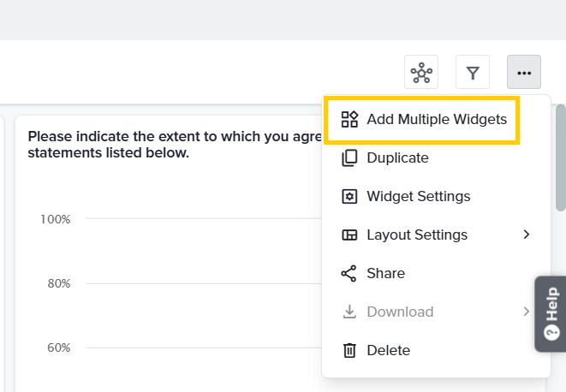Click the Download arrow icon
Viewport: 566px width, 392px height.
click(349, 312)
